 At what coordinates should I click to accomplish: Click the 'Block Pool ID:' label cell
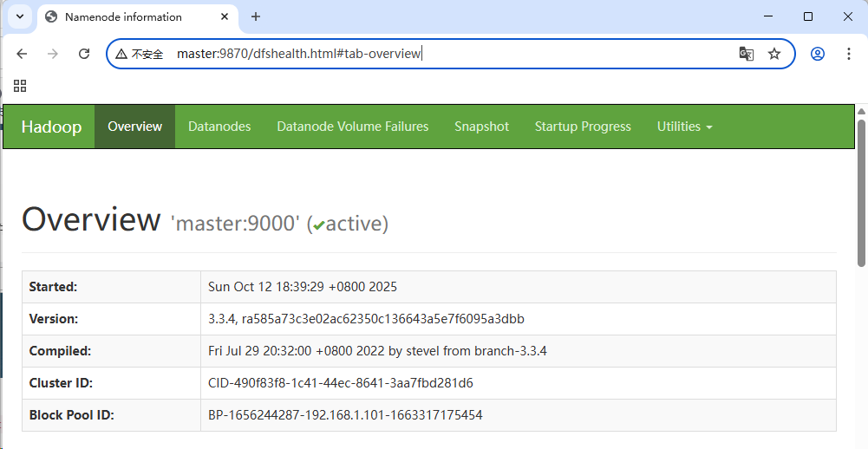click(x=111, y=415)
